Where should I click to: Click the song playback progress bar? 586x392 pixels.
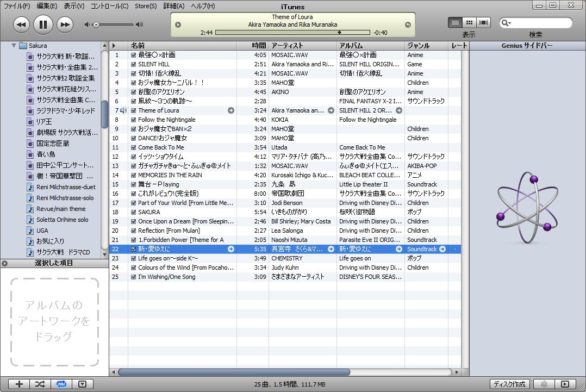pos(292,33)
